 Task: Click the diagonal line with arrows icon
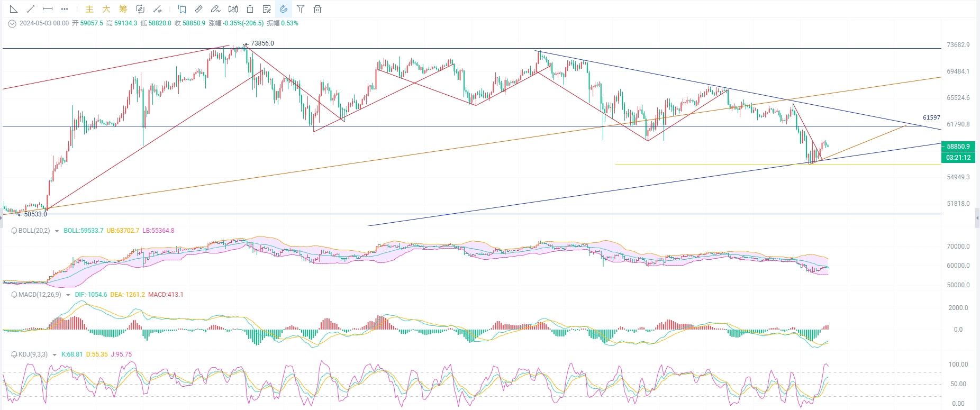pos(157,9)
